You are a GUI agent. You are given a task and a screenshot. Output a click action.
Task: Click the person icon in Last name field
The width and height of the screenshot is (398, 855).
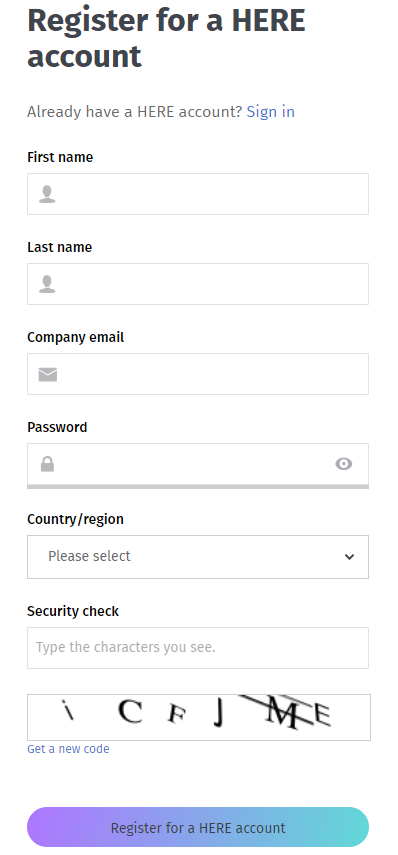[47, 284]
